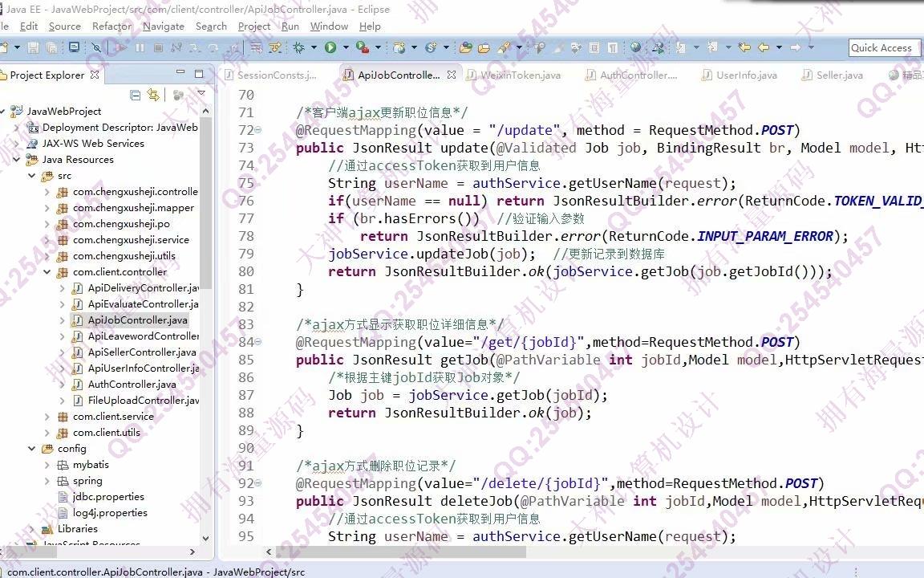The image size is (924, 578).
Task: Go Back with the yellow left arrow
Action: click(764, 47)
